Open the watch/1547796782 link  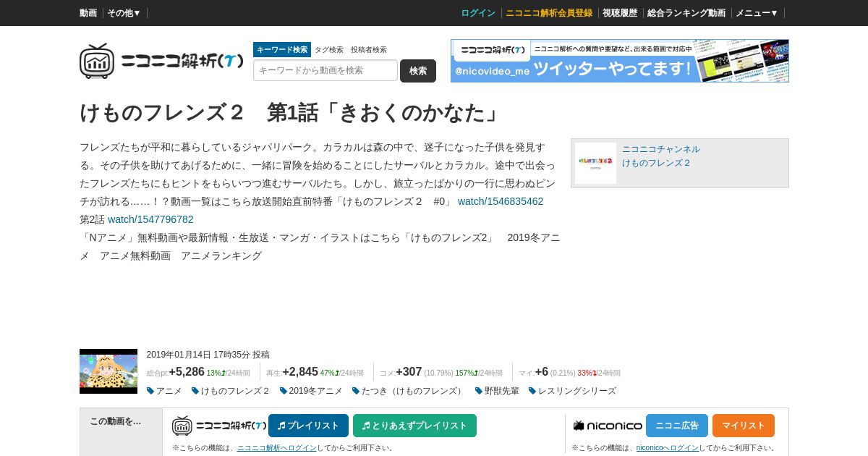coord(150,219)
